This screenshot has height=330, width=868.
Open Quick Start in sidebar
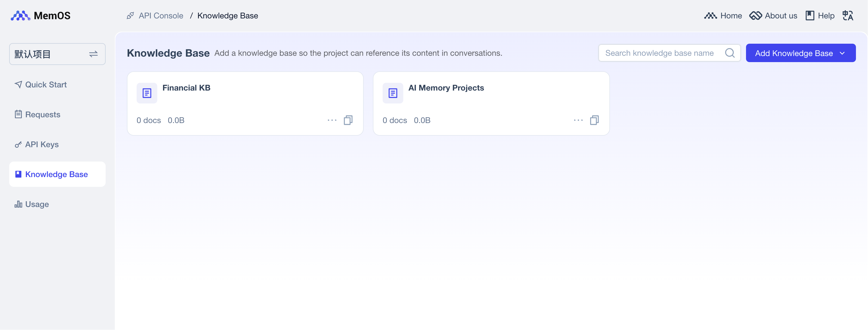point(46,84)
